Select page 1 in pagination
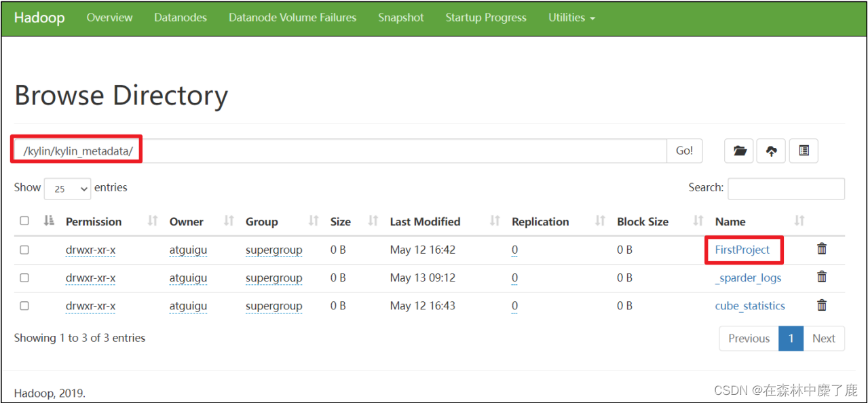868x403 pixels. [791, 338]
